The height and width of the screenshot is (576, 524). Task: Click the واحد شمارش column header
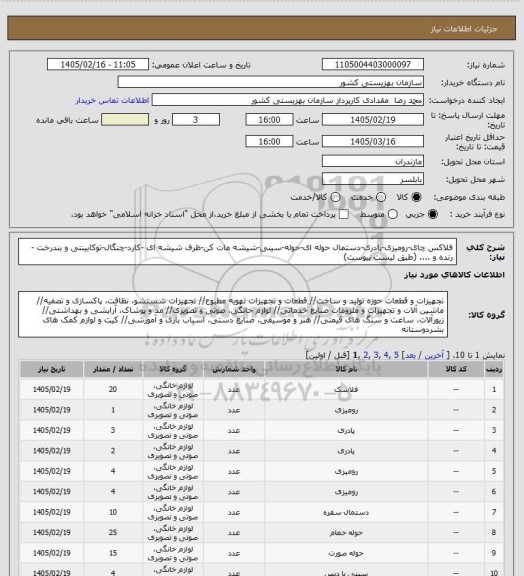tap(234, 369)
